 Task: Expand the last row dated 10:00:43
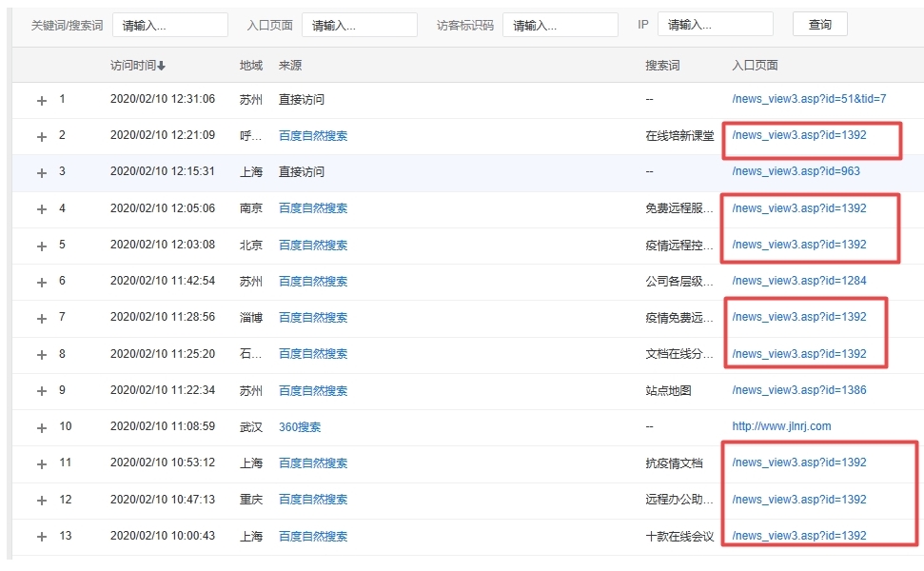(41, 536)
